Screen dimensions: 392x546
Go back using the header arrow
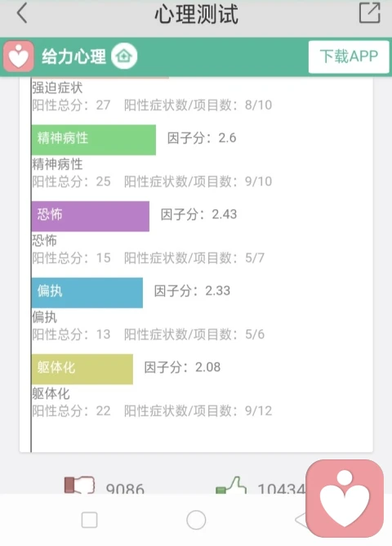22,13
